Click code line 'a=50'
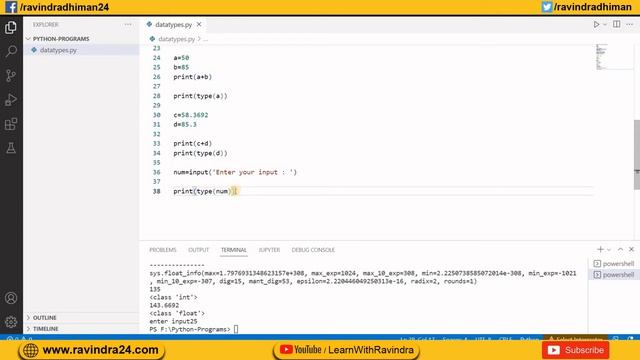Screen dimensions: 640x360 point(181,58)
